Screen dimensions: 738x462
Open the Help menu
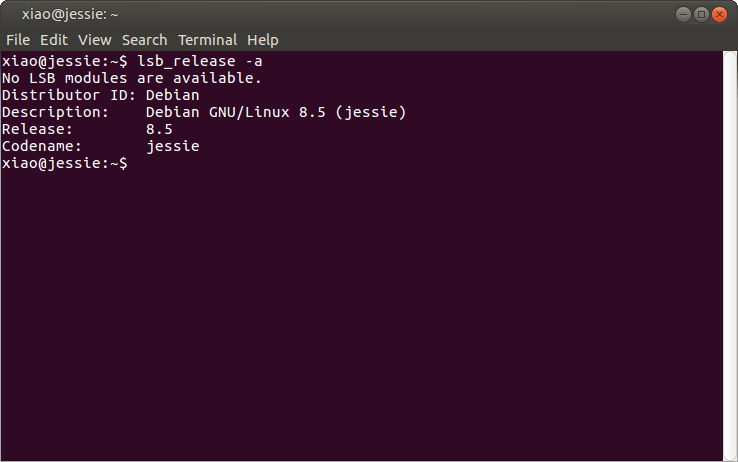(263, 40)
